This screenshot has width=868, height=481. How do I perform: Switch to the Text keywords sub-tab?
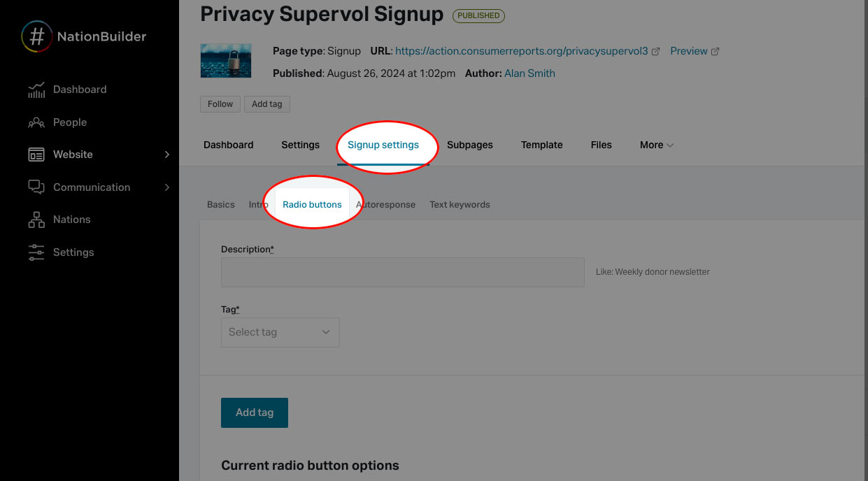pyautogui.click(x=460, y=204)
